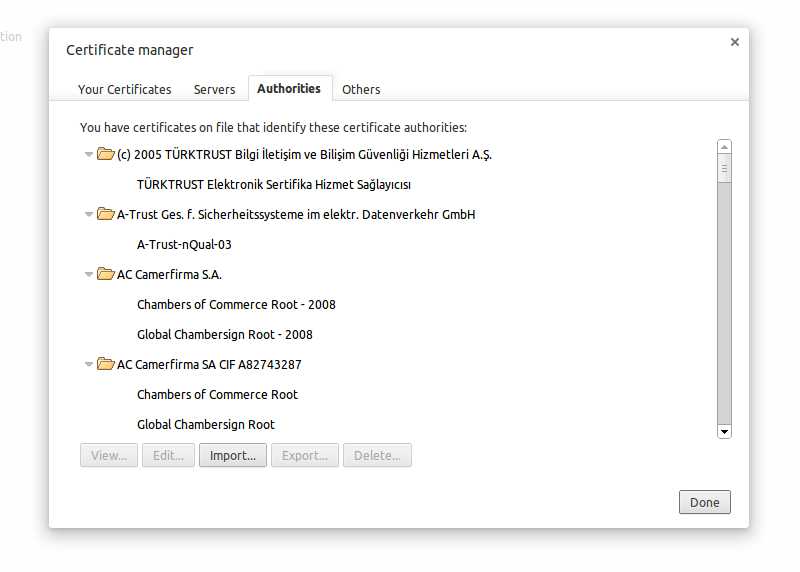This screenshot has height=572, width=800.
Task: Select the Global Chambersign Root certificate
Action: [206, 425]
